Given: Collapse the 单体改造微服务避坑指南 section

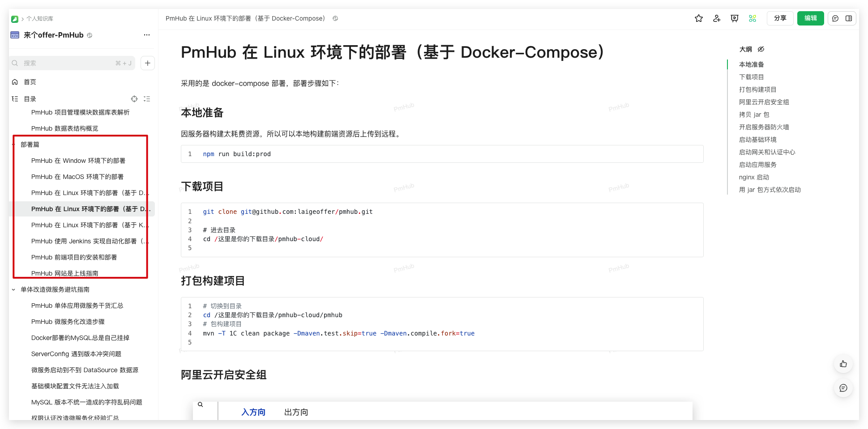Looking at the screenshot, I should (13, 289).
